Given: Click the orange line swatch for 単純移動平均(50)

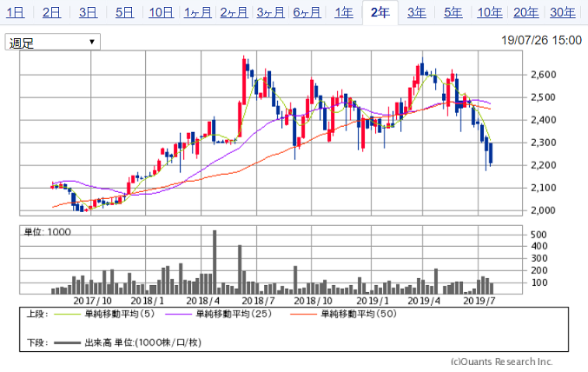Looking at the screenshot, I should 304,314.
